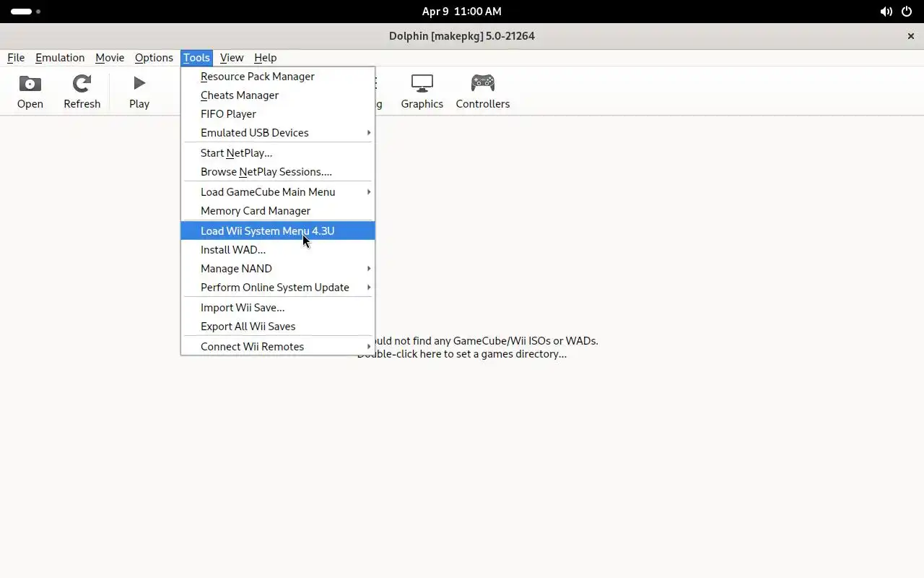
Task: Open the Movie menu
Action: click(x=110, y=58)
